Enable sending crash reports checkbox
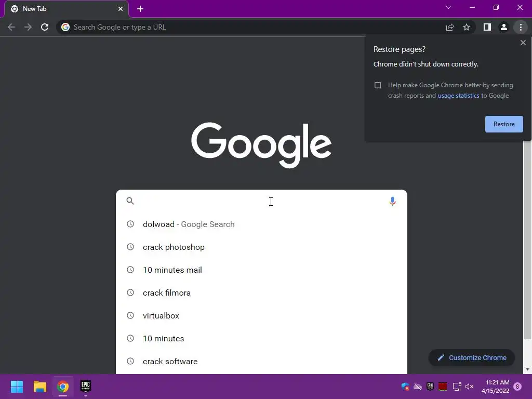The width and height of the screenshot is (532, 399). point(378,85)
